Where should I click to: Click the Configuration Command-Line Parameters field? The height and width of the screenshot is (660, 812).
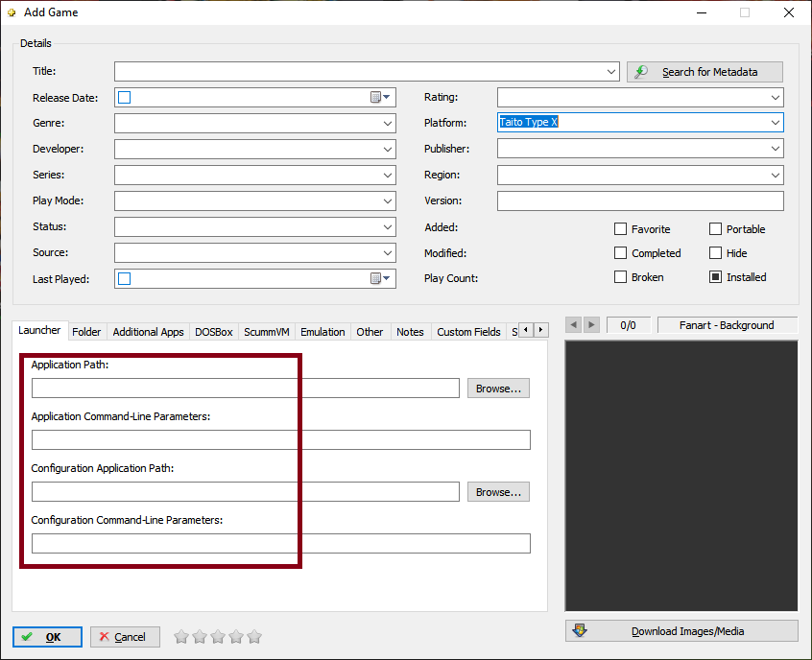coord(280,544)
